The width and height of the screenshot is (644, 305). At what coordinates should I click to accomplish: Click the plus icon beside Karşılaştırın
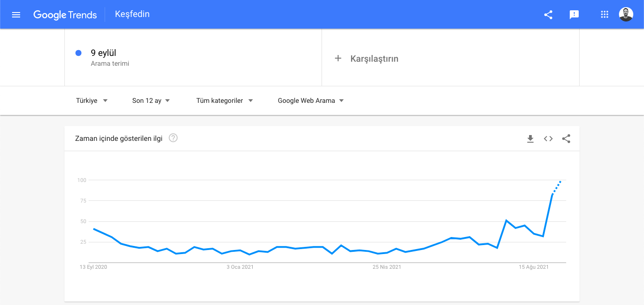(338, 59)
